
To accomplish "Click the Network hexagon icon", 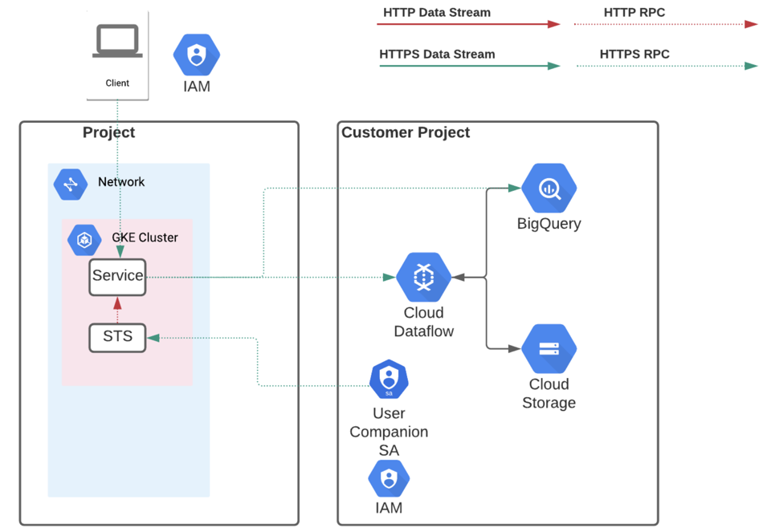I will [x=71, y=184].
